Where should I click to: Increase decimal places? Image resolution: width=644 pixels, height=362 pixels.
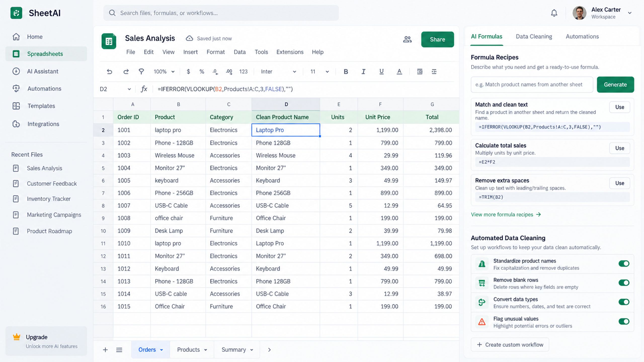229,72
